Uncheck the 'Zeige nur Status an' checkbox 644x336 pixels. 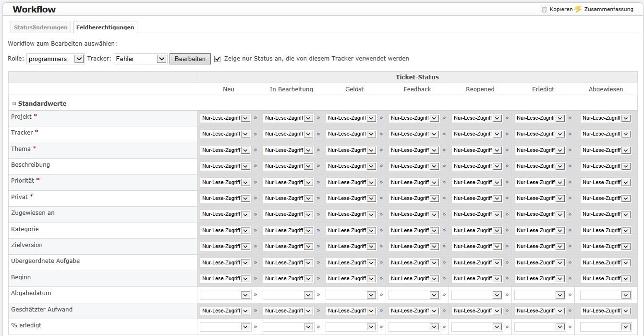[x=218, y=59]
